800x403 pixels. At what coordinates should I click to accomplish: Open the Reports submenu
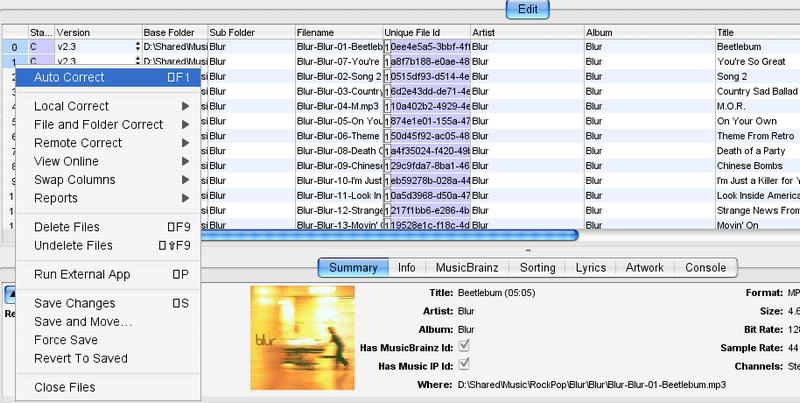coord(108,198)
